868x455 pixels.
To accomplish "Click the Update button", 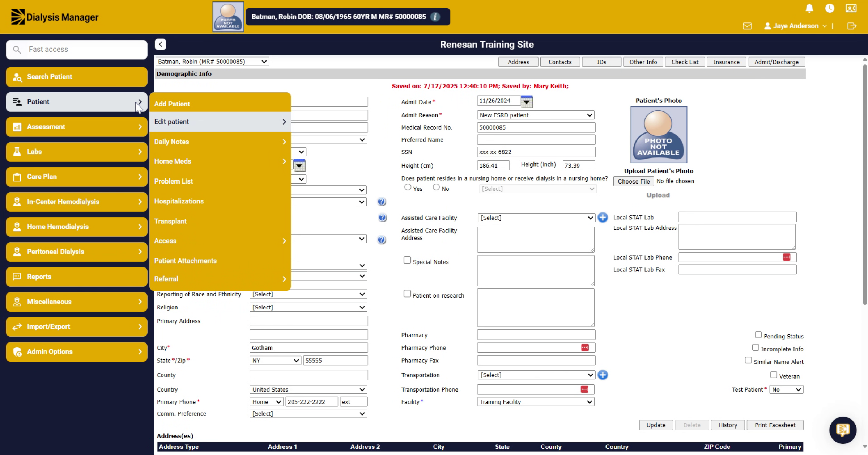I will [656, 425].
